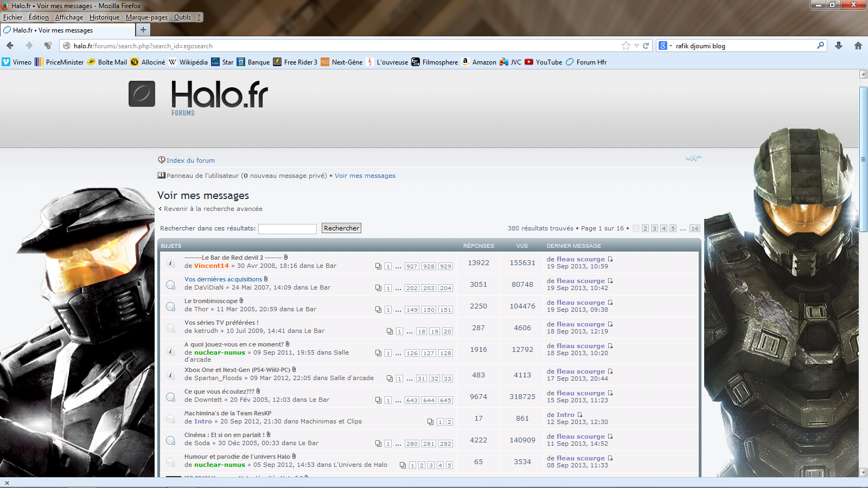This screenshot has width=868, height=488.
Task: Open the Index du forum link
Action: click(x=190, y=160)
